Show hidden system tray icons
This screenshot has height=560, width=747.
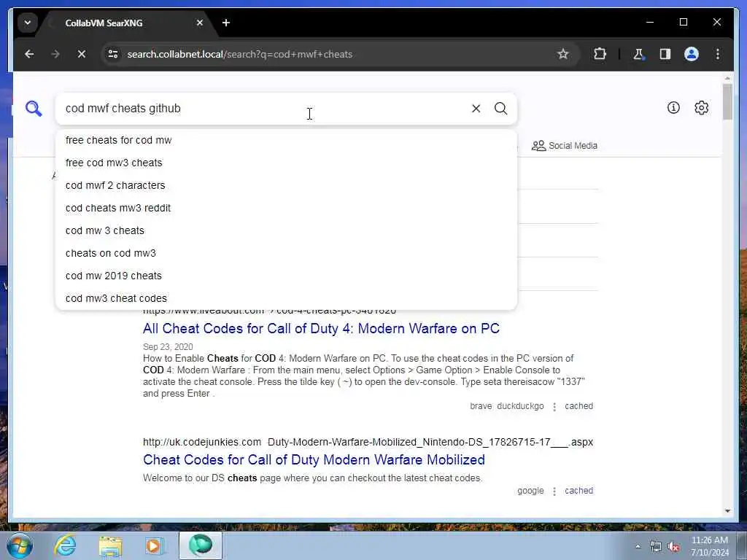pyautogui.click(x=638, y=547)
